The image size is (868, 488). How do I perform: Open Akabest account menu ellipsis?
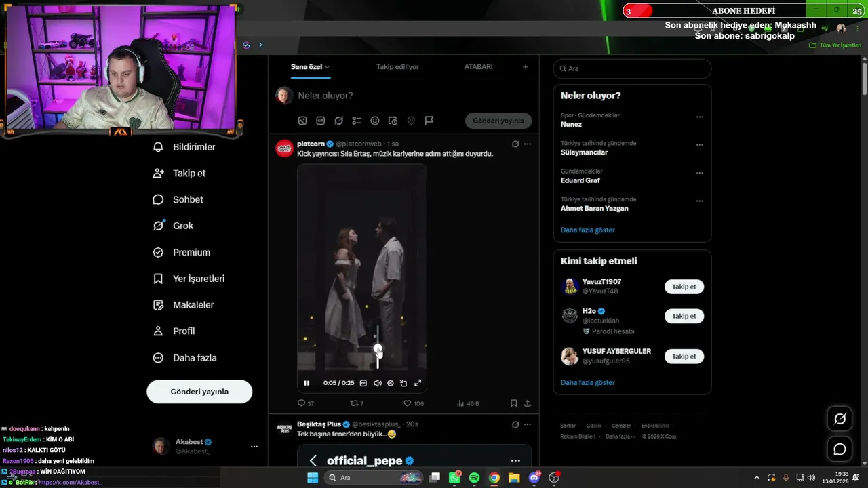click(x=254, y=447)
